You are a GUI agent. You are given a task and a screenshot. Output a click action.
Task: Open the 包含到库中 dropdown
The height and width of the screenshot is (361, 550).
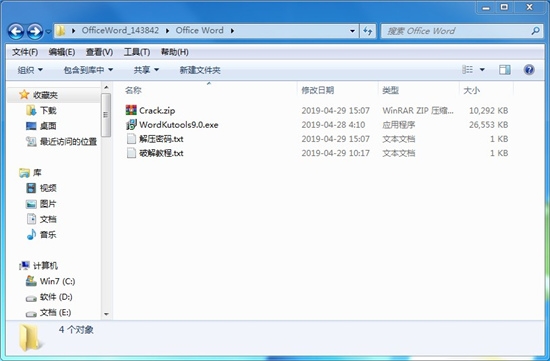point(88,70)
